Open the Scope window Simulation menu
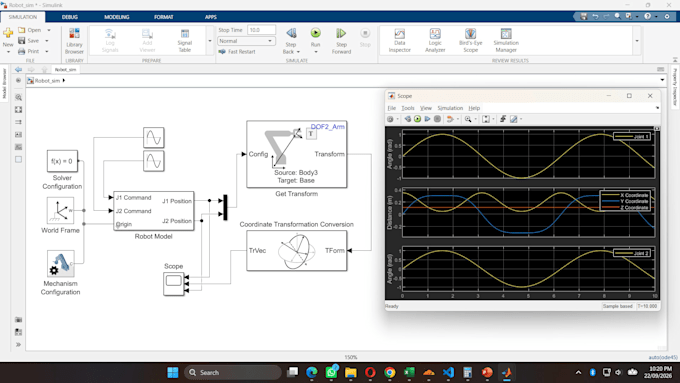The height and width of the screenshot is (383, 680). click(450, 108)
